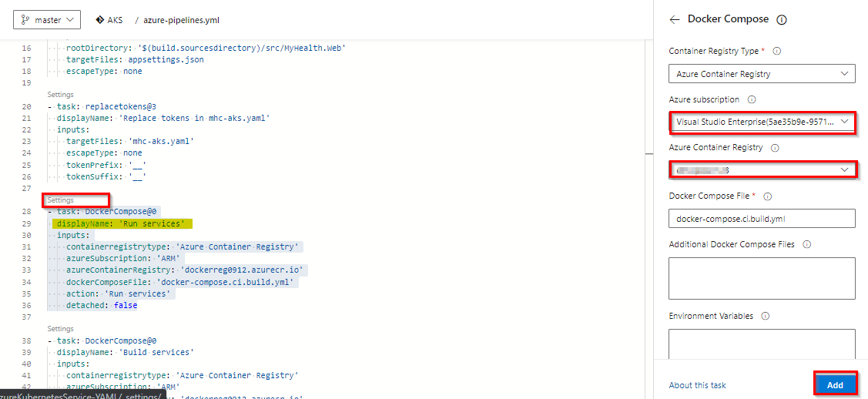Image resolution: width=868 pixels, height=399 pixels.
Task: Click the branch icon in master selector
Action: [x=25, y=20]
